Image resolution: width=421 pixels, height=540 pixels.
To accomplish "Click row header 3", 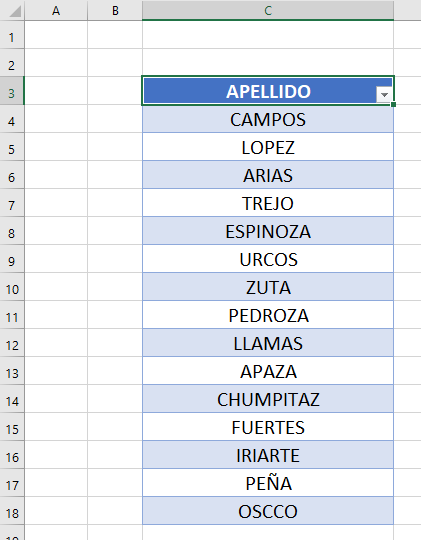I will click(12, 91).
